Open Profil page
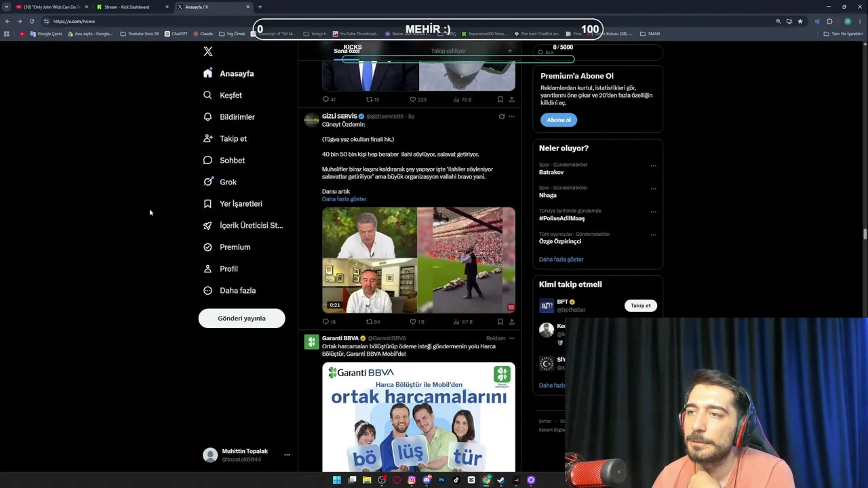The width and height of the screenshot is (868, 488). tap(220, 268)
